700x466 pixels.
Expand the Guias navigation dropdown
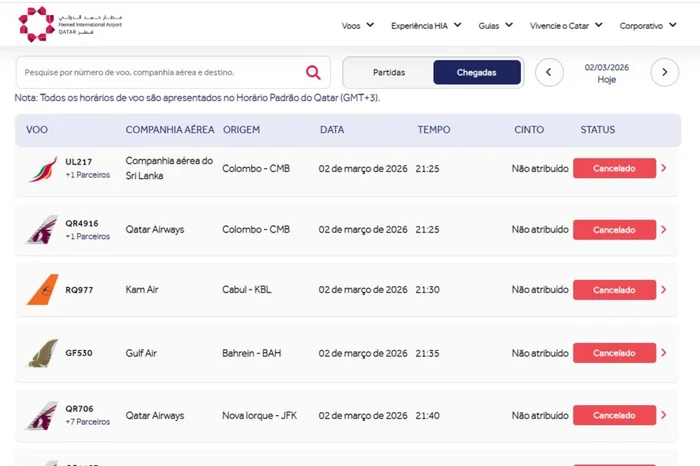coord(495,25)
